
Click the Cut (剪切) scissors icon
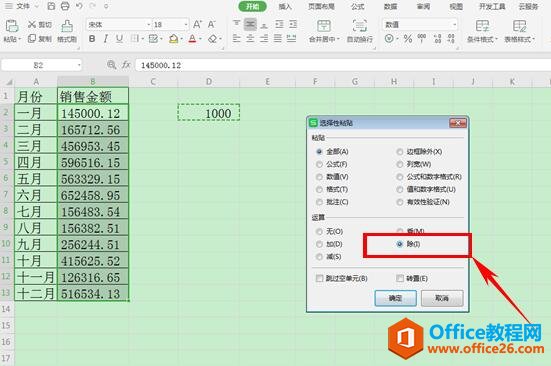(x=32, y=24)
